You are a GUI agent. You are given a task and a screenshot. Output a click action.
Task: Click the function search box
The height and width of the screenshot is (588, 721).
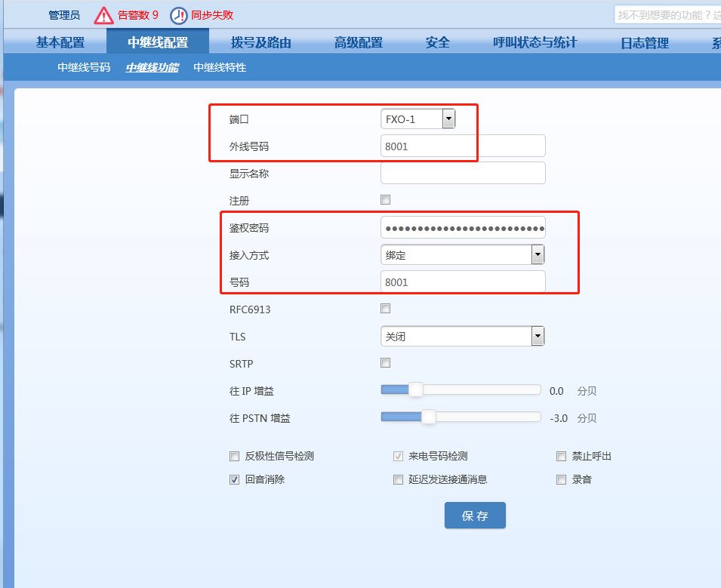667,15
